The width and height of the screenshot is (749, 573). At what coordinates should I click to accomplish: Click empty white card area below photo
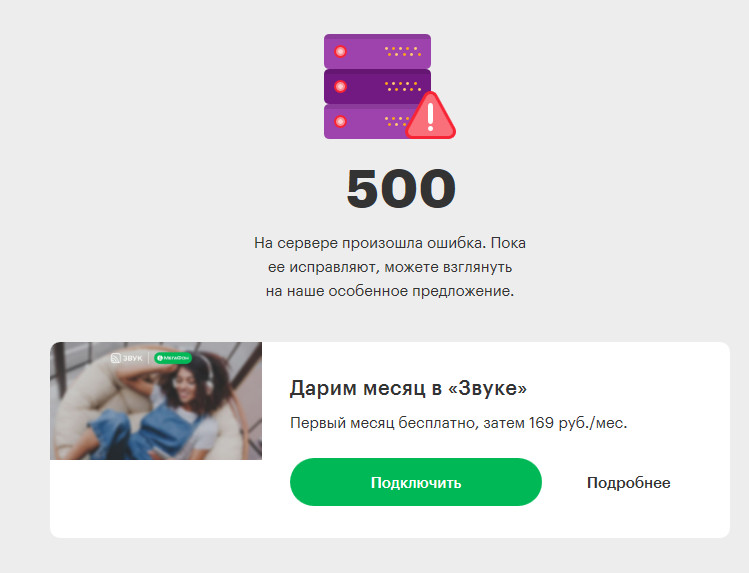coord(156,499)
